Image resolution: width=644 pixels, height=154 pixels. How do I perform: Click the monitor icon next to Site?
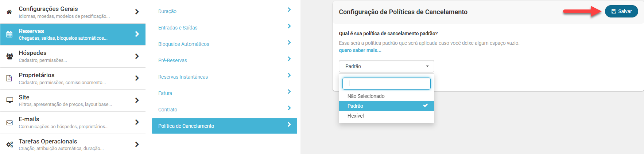[10, 100]
